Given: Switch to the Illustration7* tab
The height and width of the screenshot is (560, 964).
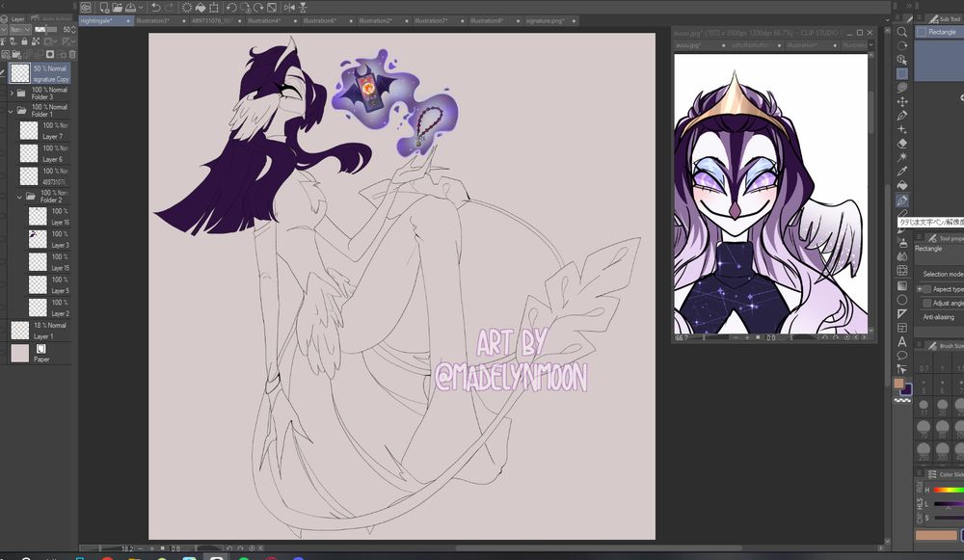Looking at the screenshot, I should (x=440, y=21).
